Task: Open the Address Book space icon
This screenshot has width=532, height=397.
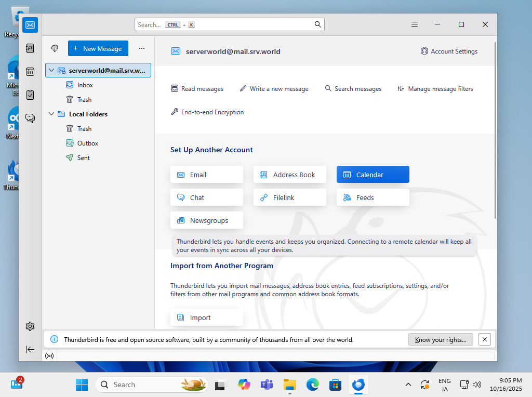Action: [30, 48]
